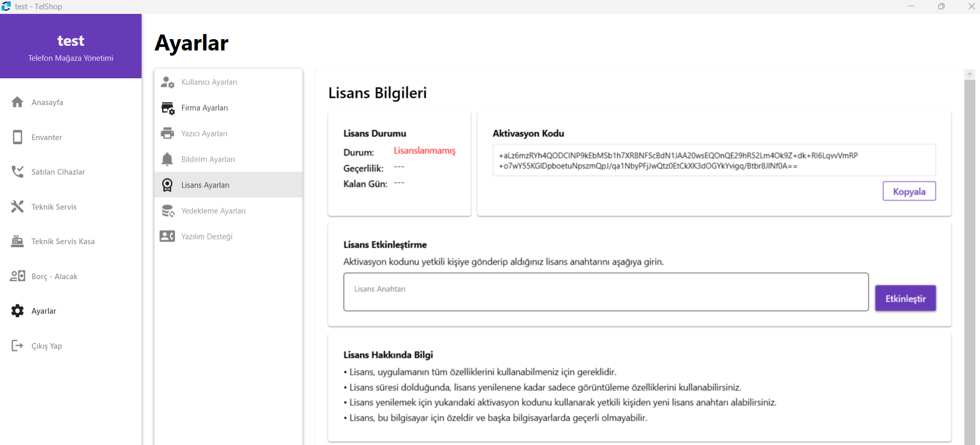980x445 pixels.
Task: Select the Yedekleme Ayarları database icon
Action: (x=167, y=211)
